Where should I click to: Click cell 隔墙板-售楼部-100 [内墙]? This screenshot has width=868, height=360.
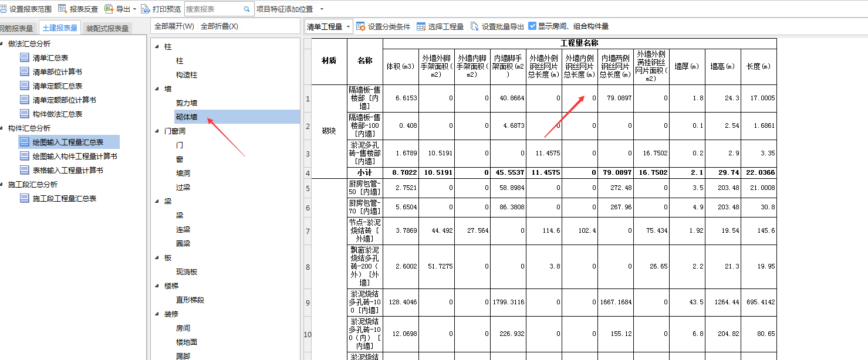[364, 125]
